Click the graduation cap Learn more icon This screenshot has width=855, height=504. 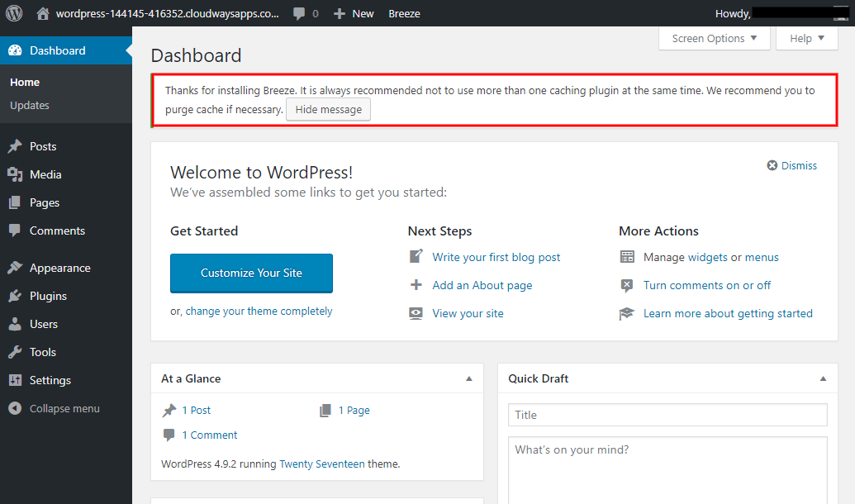[626, 314]
